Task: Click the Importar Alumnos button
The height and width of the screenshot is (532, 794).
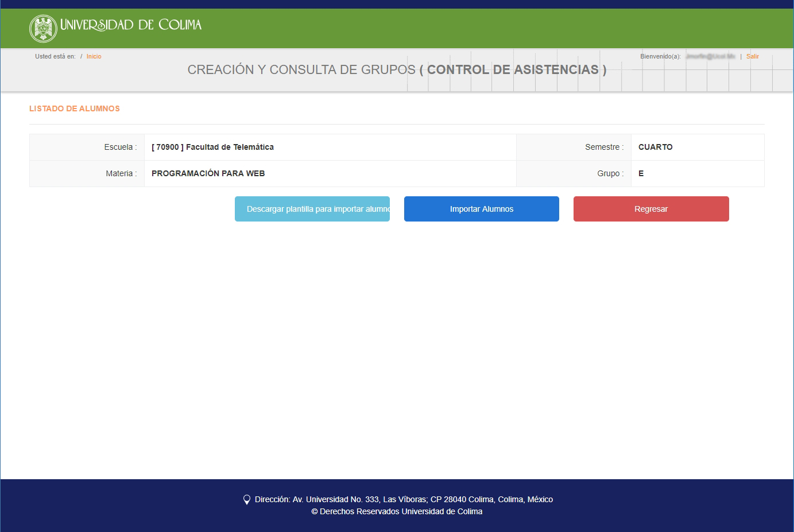Action: coord(482,209)
